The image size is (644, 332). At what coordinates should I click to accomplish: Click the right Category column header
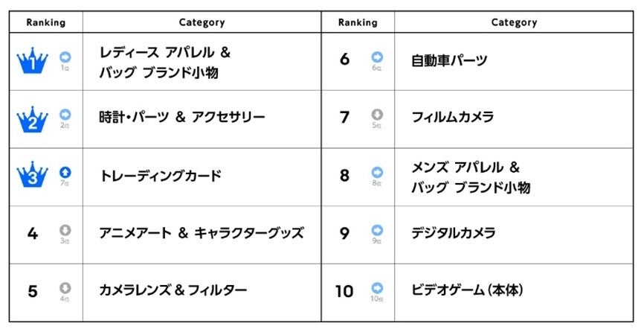pos(514,22)
